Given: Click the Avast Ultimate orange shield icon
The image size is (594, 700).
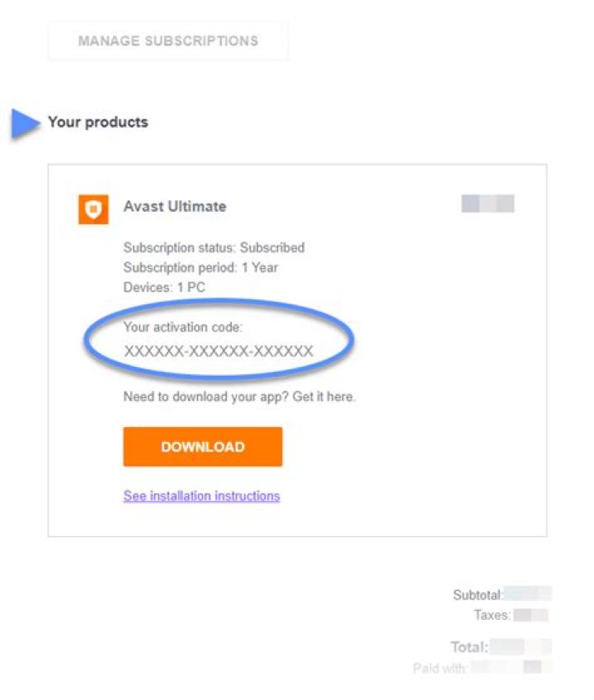Looking at the screenshot, I should (93, 209).
